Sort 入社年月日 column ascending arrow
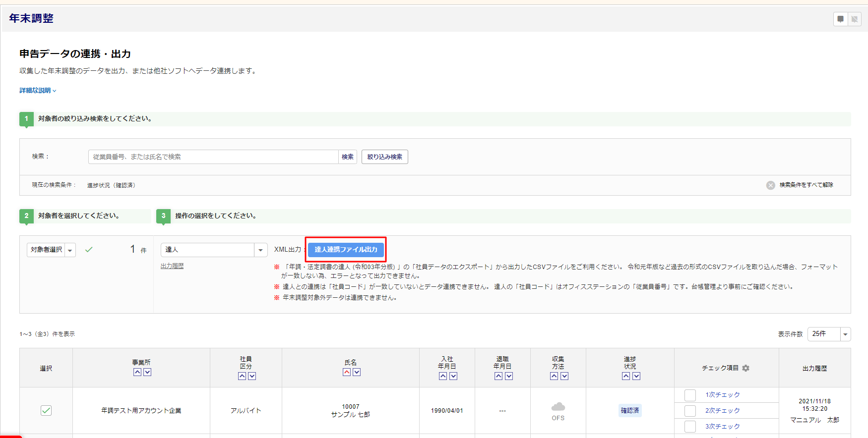This screenshot has height=438, width=868. (443, 376)
